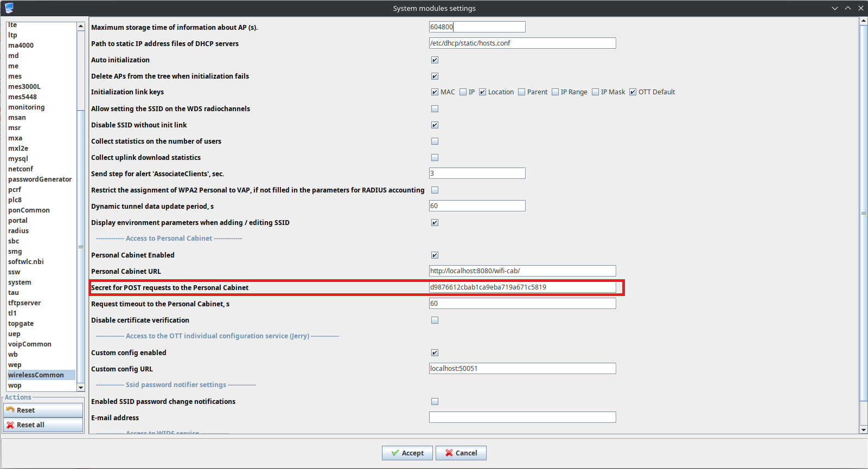Click the Personal Cabinet URL field
868x469 pixels.
(522, 271)
